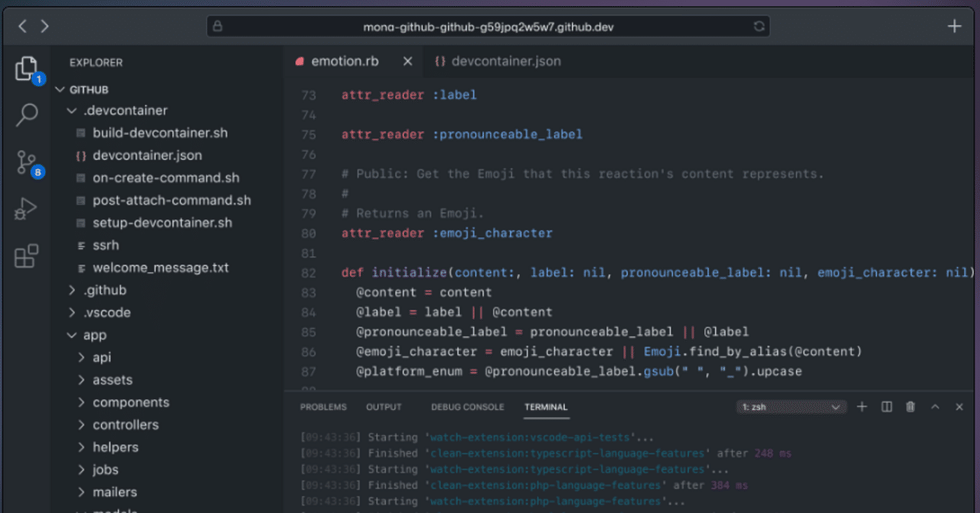Open the Explorer view
The height and width of the screenshot is (513, 980).
26,67
